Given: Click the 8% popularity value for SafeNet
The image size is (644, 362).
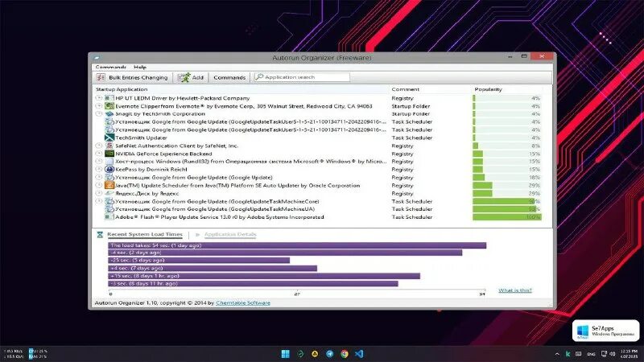Looking at the screenshot, I should click(x=535, y=146).
